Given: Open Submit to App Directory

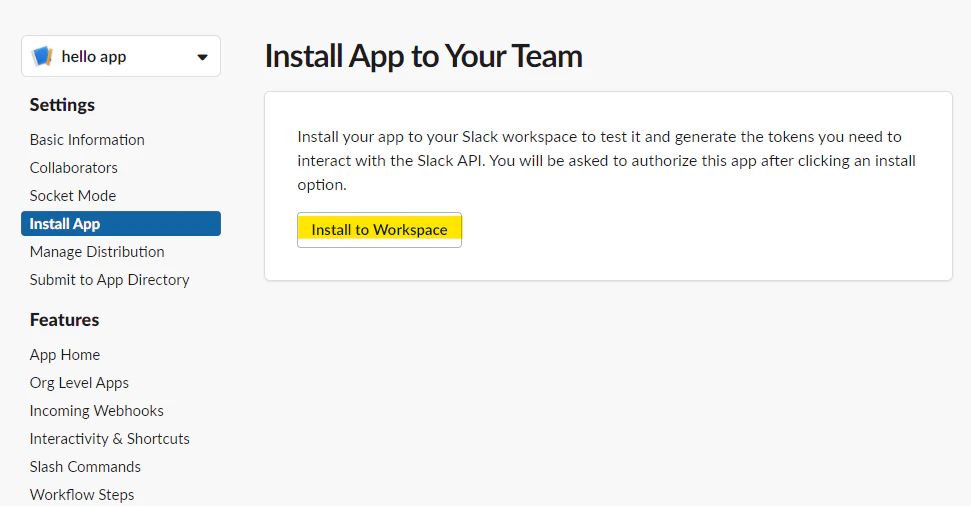Looking at the screenshot, I should [109, 280].
